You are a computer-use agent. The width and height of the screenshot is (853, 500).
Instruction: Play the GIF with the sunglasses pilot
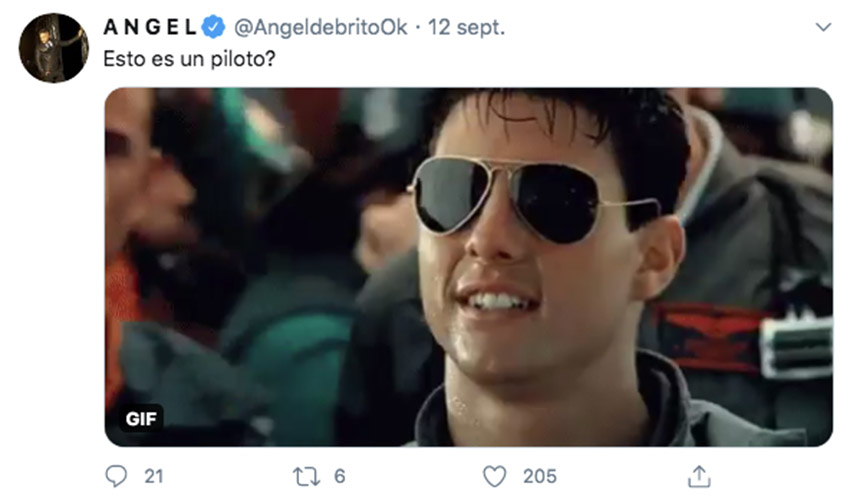click(468, 267)
